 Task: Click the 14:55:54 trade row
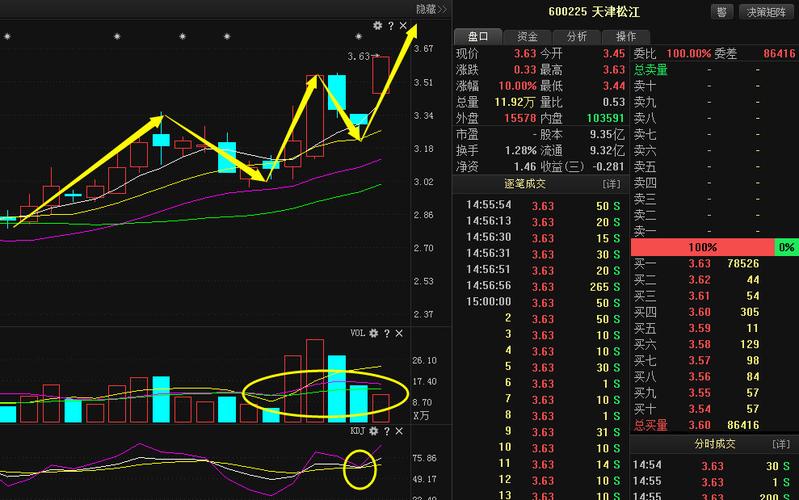543,205
